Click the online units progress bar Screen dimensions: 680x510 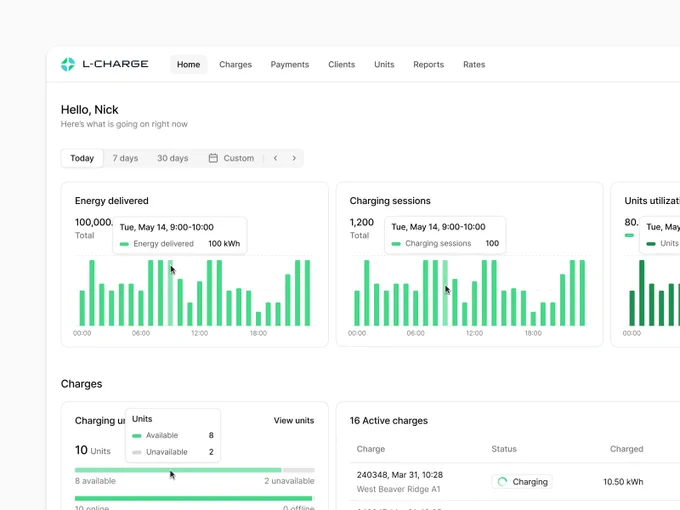[x=193, y=498]
